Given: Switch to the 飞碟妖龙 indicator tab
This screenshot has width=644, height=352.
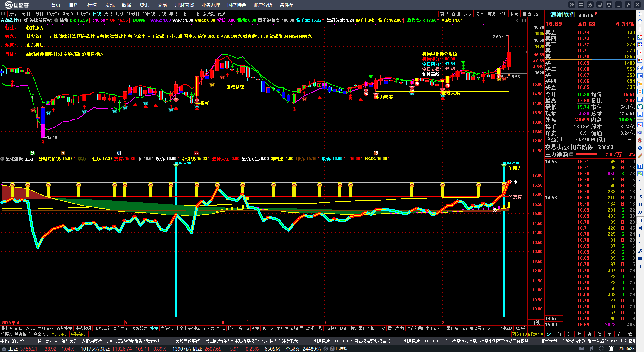Looking at the screenshot, I should pyautogui.click(x=139, y=328).
